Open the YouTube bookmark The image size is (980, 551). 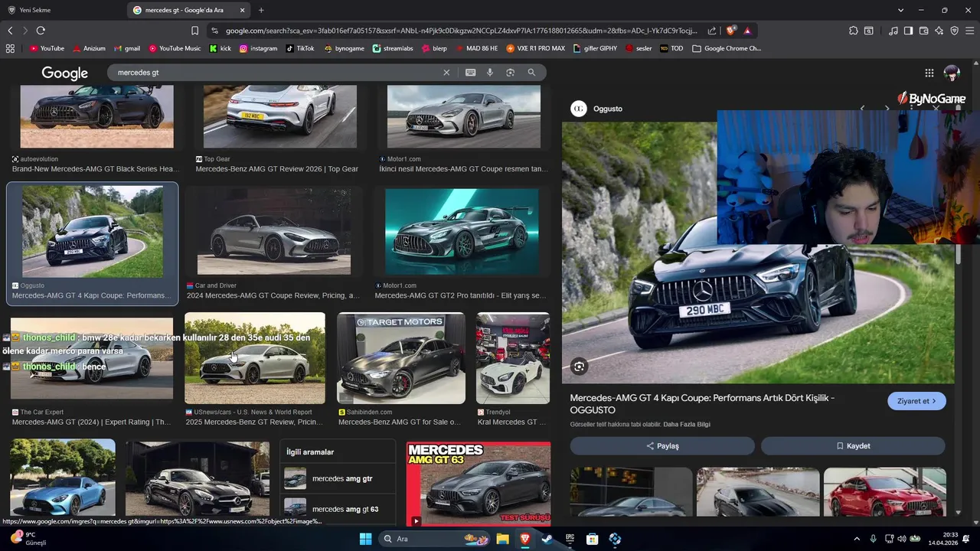point(47,48)
